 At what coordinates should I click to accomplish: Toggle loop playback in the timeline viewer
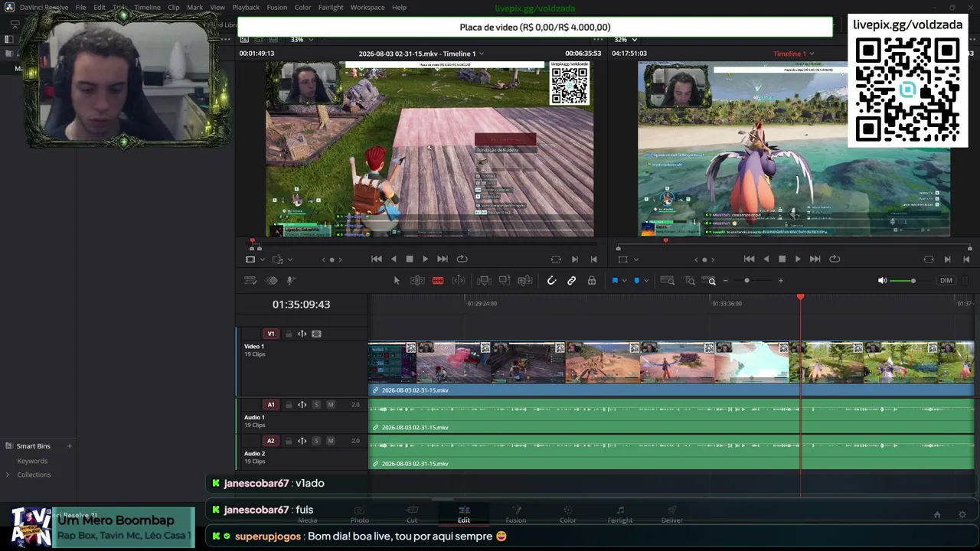pyautogui.click(x=835, y=259)
